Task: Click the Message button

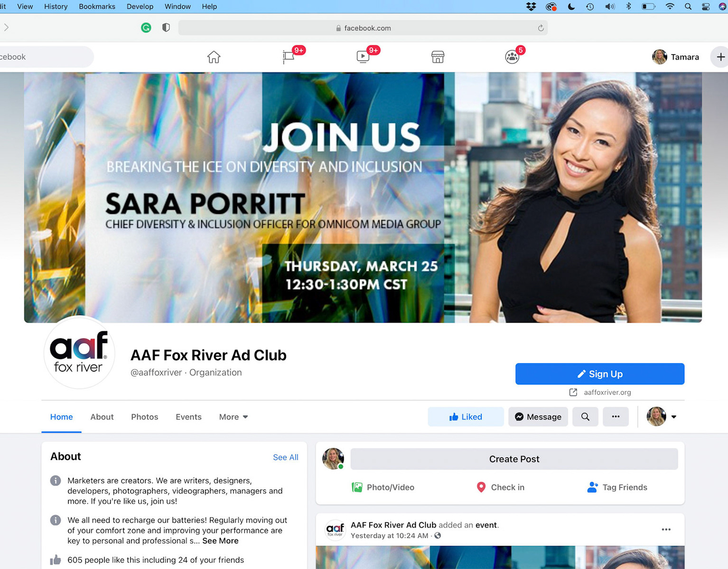Action: 538,417
